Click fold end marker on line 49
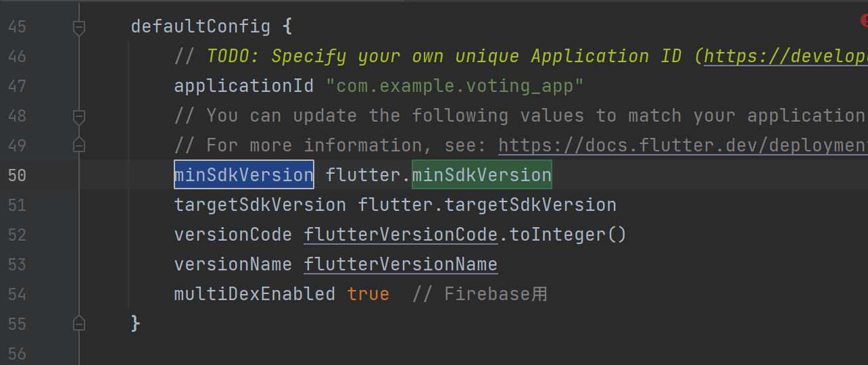868x365 pixels. point(79,145)
